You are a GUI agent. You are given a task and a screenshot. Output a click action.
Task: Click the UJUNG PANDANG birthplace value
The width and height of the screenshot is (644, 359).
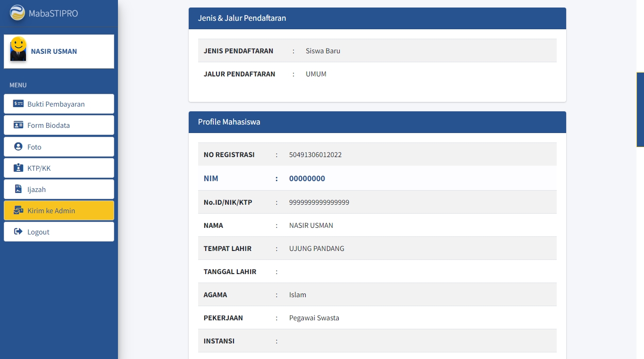click(x=317, y=249)
